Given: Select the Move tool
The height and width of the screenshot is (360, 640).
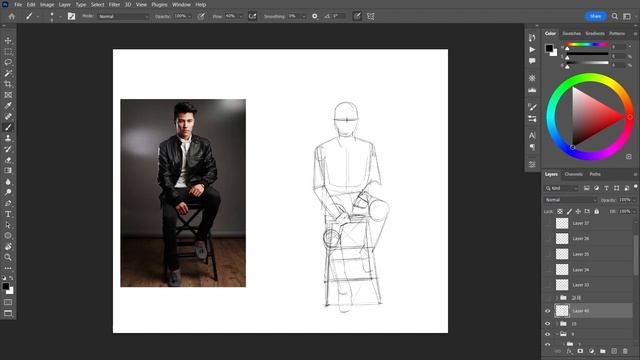Looking at the screenshot, I should [8, 41].
